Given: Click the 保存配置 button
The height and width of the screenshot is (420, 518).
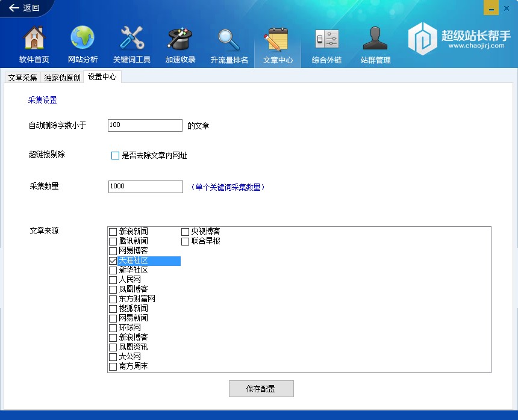Looking at the screenshot, I should point(261,389).
